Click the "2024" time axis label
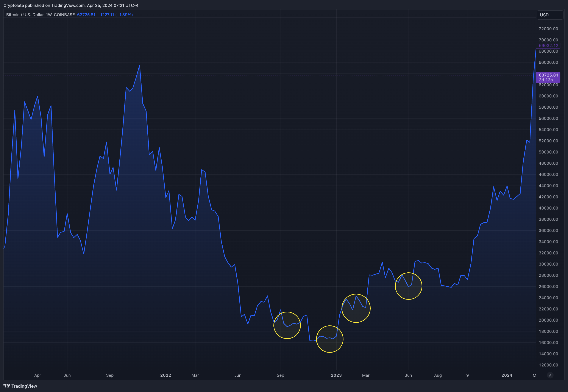Screen dimensions: 568x392 (507, 375)
